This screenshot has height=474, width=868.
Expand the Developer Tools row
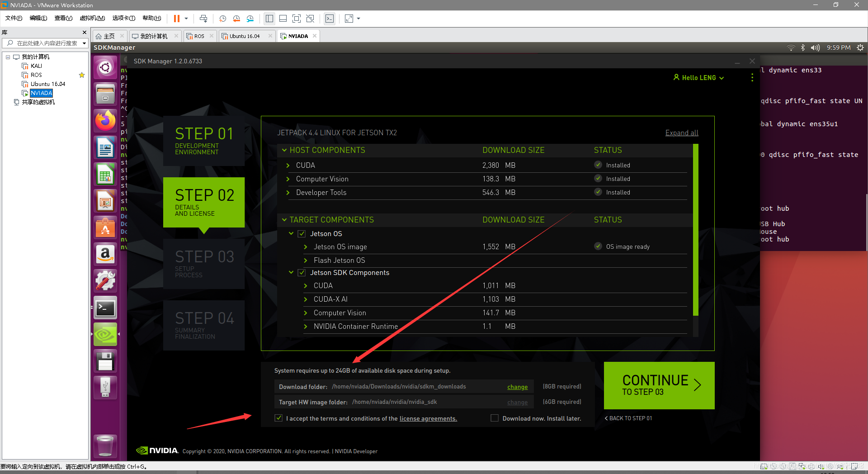click(288, 193)
